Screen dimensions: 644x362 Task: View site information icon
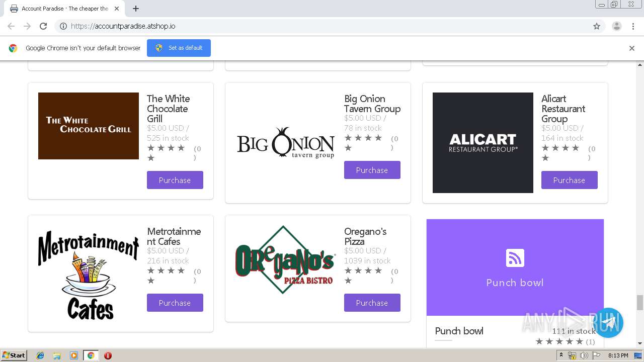(63, 26)
